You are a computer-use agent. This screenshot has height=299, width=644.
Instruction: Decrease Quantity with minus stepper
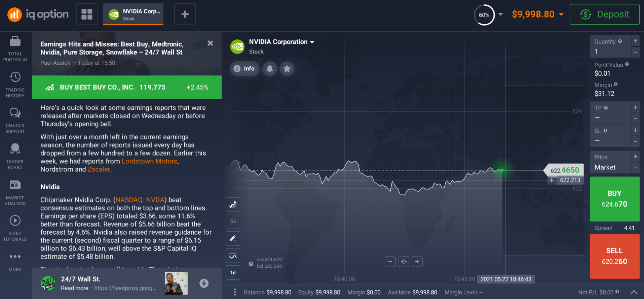636,52
